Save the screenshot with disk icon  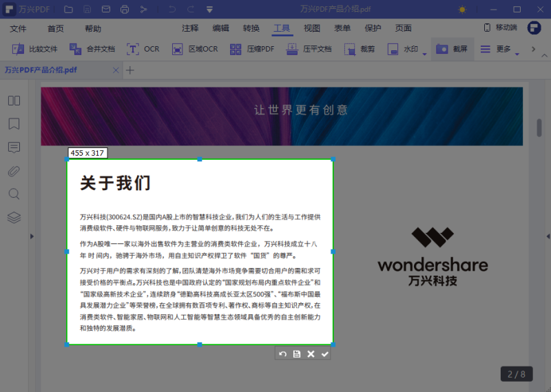click(297, 354)
